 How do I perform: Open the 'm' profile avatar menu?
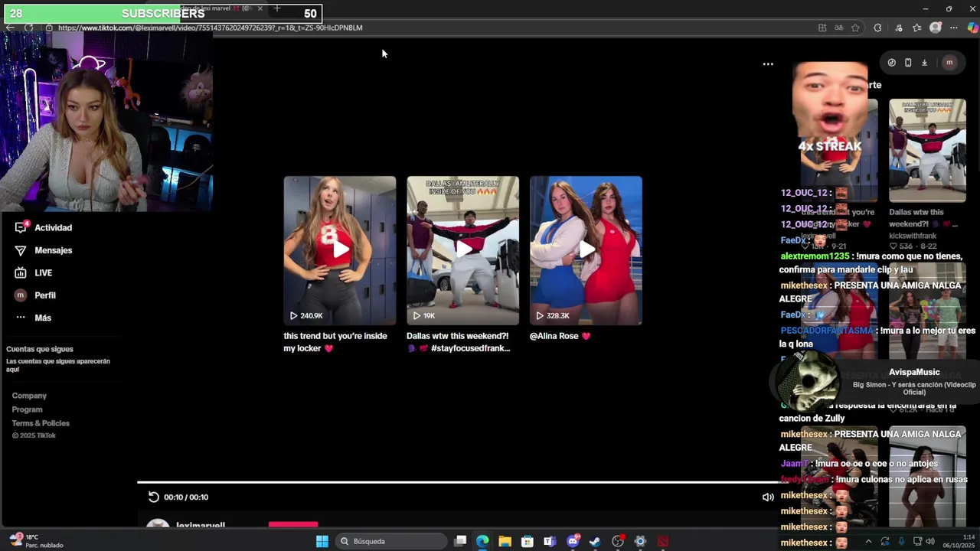coord(949,63)
